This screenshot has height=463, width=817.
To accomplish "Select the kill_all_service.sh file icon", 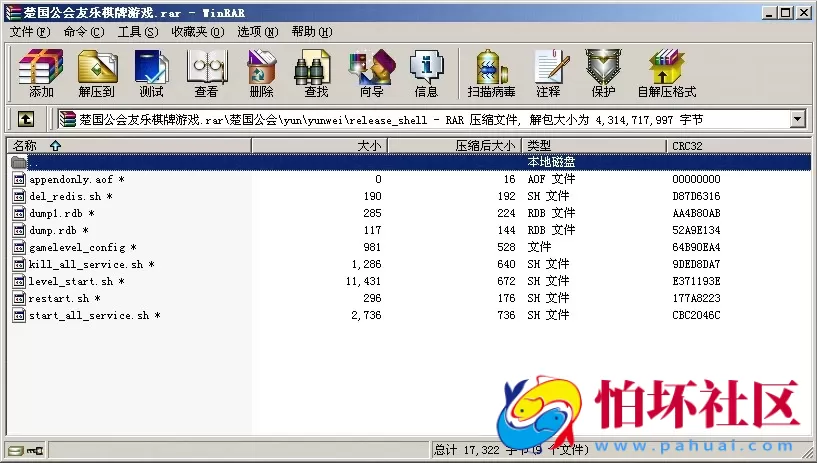I will coord(19,264).
